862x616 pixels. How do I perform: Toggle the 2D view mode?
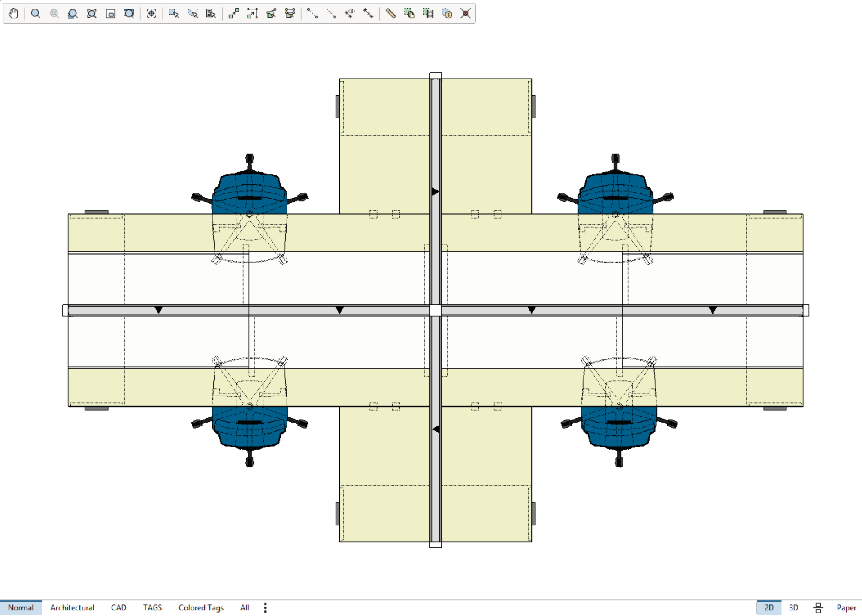pos(769,608)
